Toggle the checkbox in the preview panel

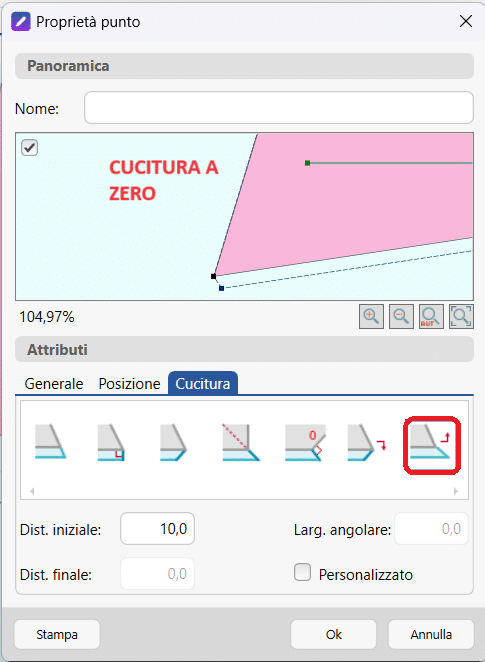[30, 148]
